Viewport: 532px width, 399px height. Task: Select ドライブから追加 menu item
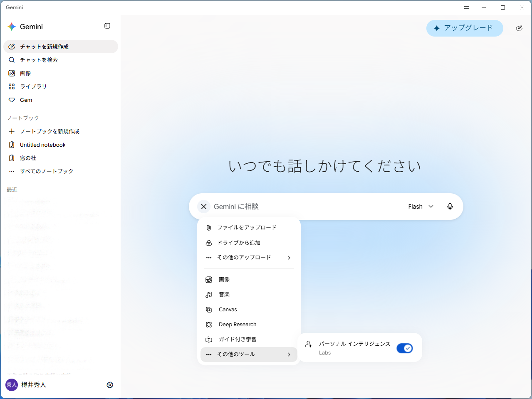pos(249,243)
